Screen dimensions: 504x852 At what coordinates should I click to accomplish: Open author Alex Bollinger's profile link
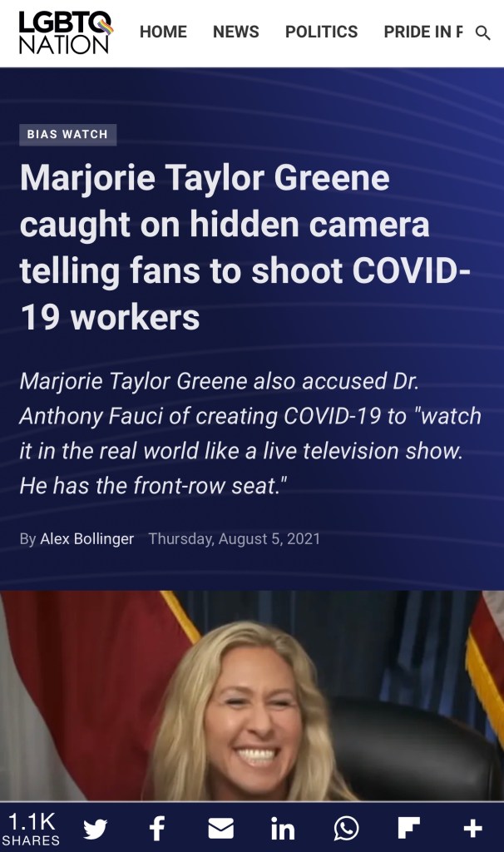(86, 538)
